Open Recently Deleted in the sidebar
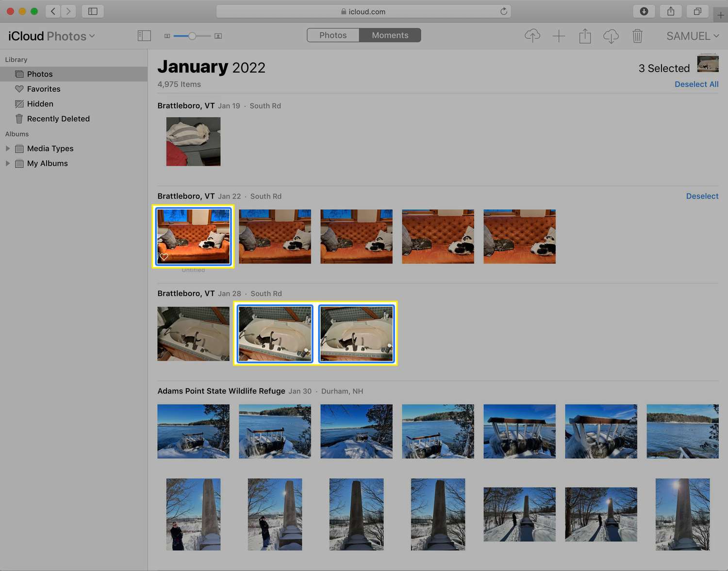The width and height of the screenshot is (728, 571). [58, 119]
